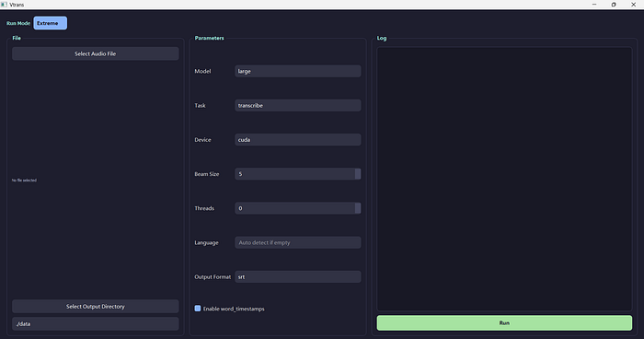Screen dimensions: 644x339
Task: Click the Threads value field
Action: point(294,208)
